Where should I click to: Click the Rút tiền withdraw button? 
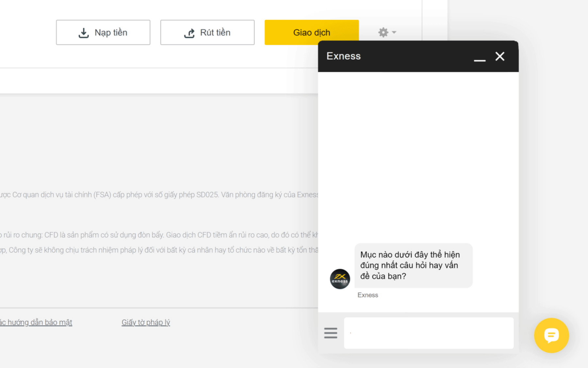click(x=207, y=32)
